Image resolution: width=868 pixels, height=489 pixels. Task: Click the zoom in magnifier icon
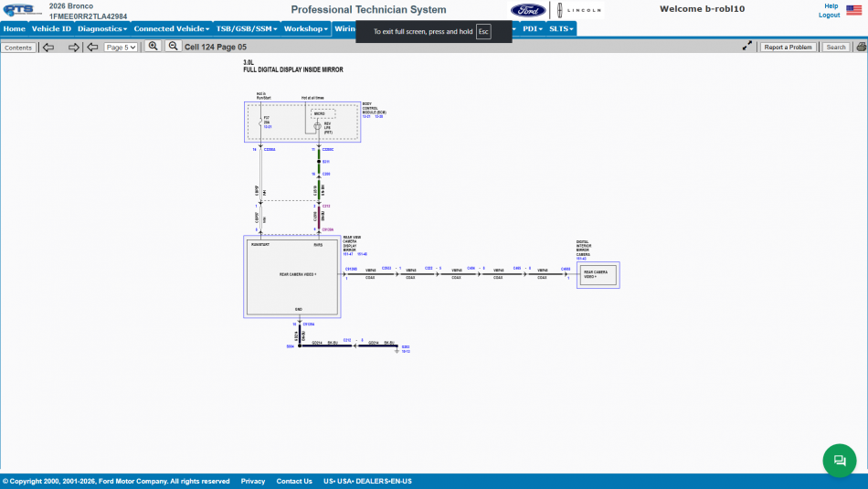tap(153, 47)
